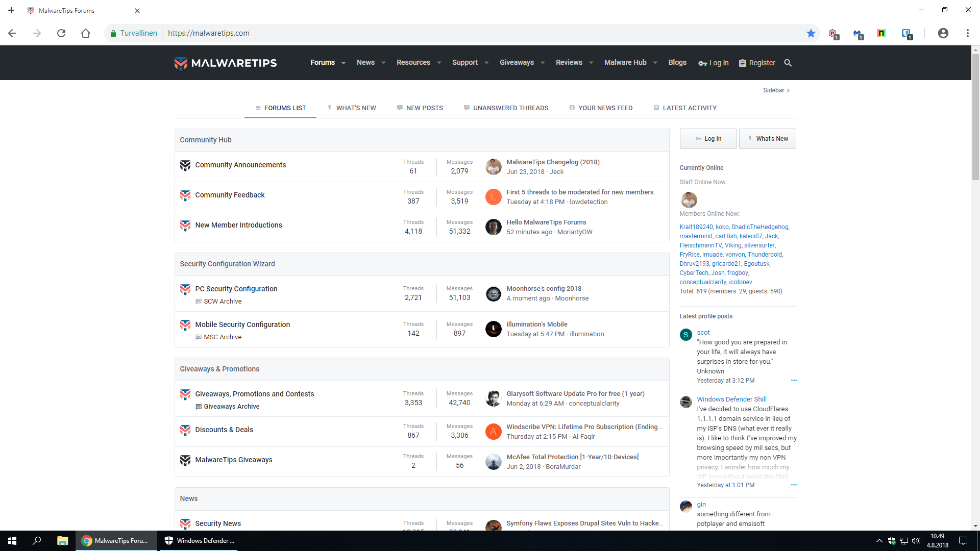Click the page vertical scrollbar thumb
980x551 pixels.
point(975,117)
